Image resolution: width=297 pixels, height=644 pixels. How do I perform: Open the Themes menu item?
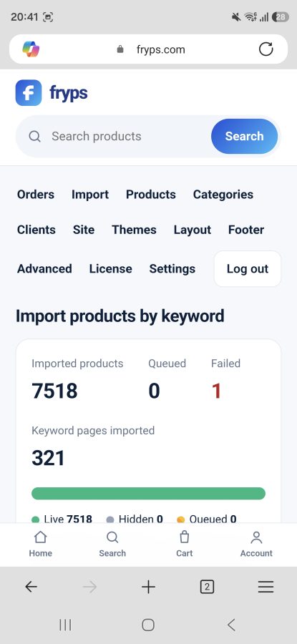point(134,230)
